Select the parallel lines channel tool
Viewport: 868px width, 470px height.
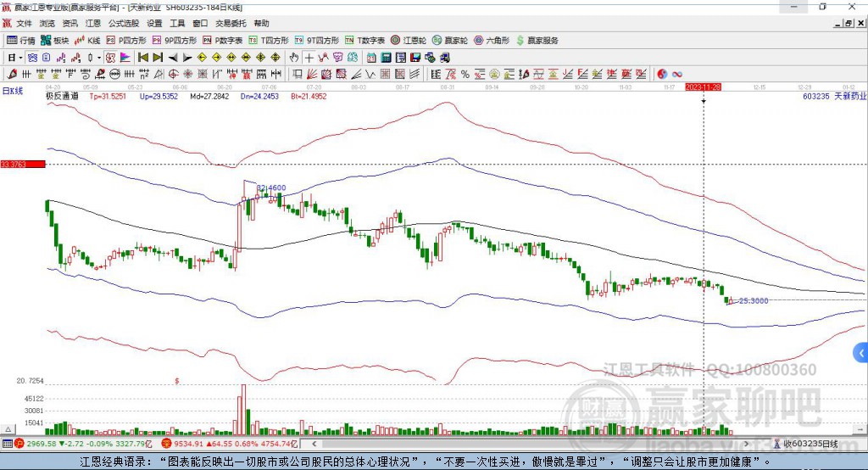[415, 74]
